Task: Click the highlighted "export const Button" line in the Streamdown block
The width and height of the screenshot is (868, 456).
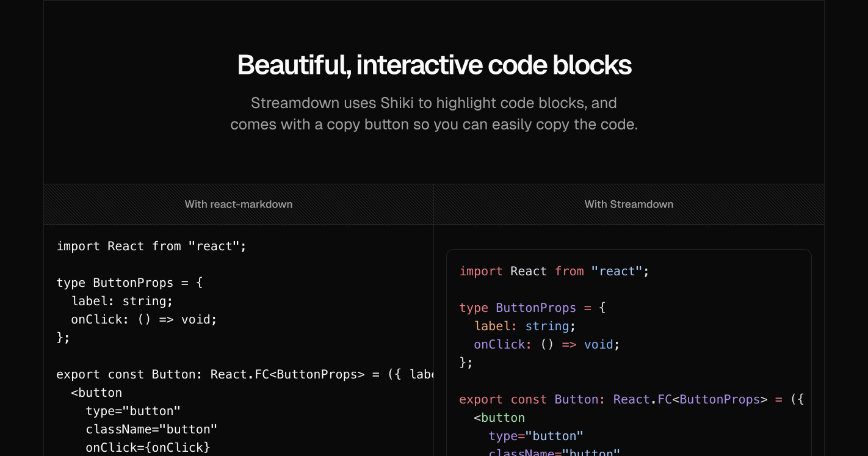Action: [x=632, y=399]
